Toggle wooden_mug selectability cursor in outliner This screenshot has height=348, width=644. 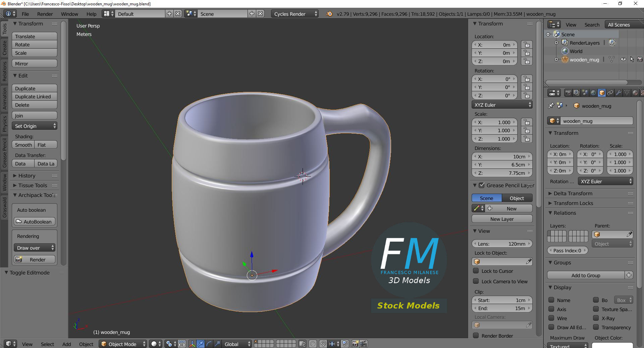(x=632, y=59)
